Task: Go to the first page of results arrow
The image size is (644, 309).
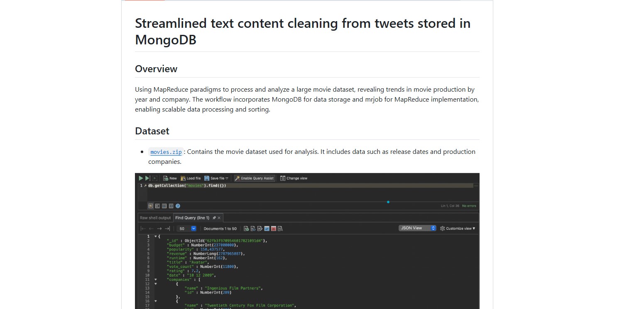Action: (x=143, y=229)
